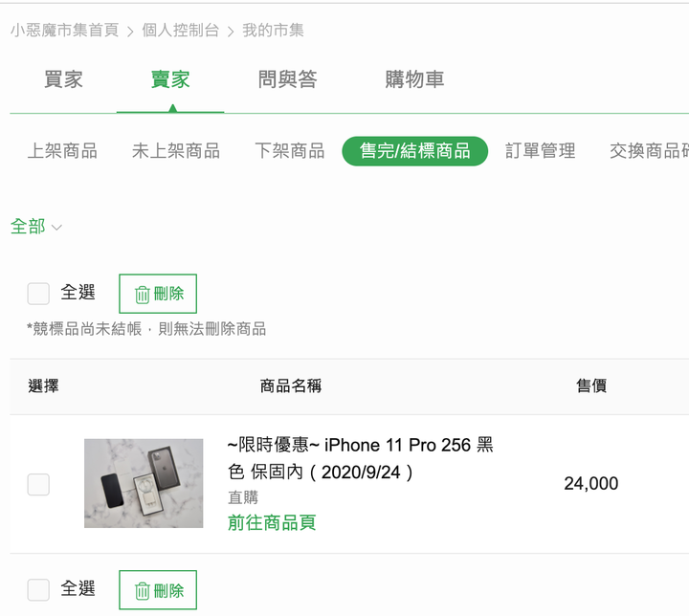The width and height of the screenshot is (689, 616).
Task: Tick the bottom 全選 checkbox
Action: point(38,589)
